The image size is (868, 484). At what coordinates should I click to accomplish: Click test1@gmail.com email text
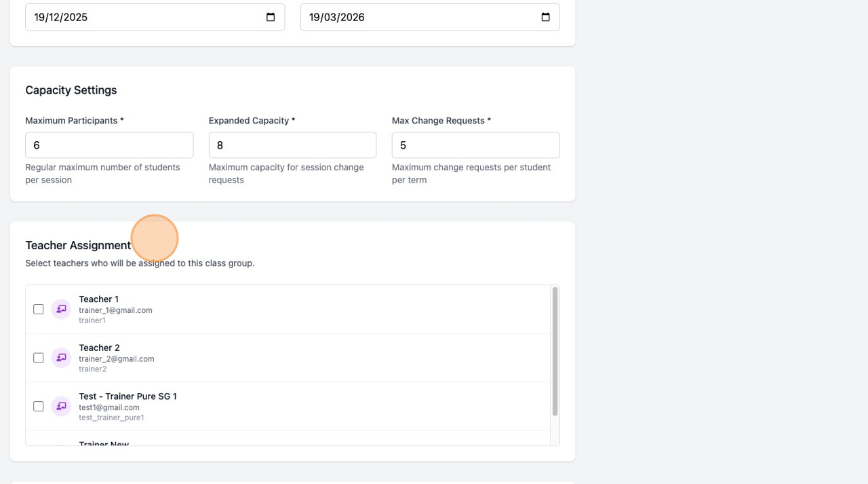(x=109, y=408)
